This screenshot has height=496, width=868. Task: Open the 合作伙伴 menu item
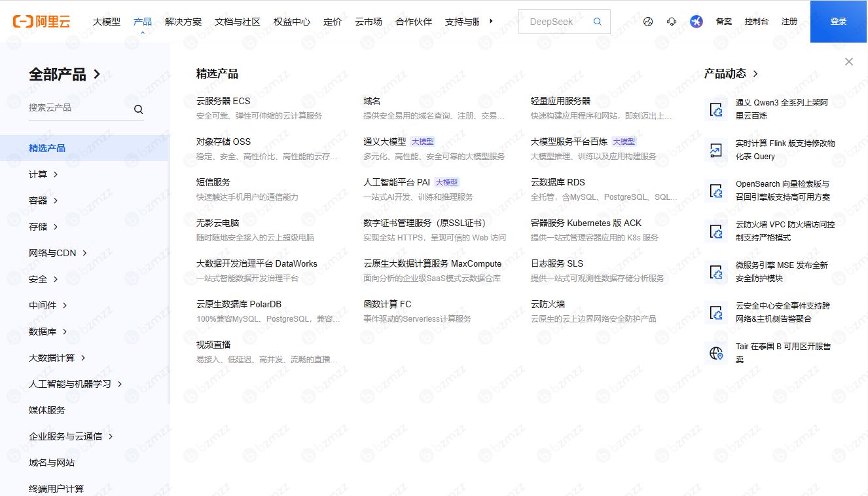click(414, 22)
